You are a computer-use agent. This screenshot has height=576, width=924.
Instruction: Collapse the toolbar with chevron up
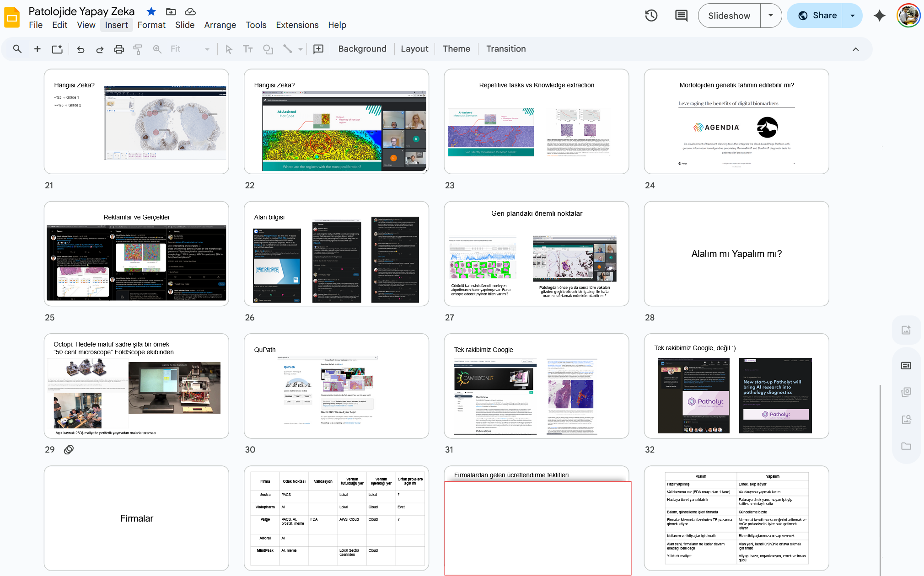856,49
